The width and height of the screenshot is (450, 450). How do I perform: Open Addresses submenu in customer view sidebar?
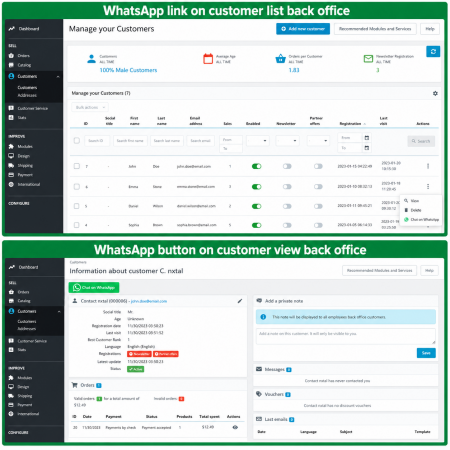point(27,329)
